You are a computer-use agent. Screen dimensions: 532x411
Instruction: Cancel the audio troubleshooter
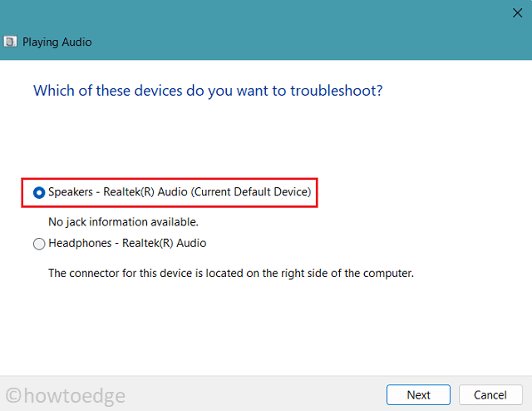point(490,394)
